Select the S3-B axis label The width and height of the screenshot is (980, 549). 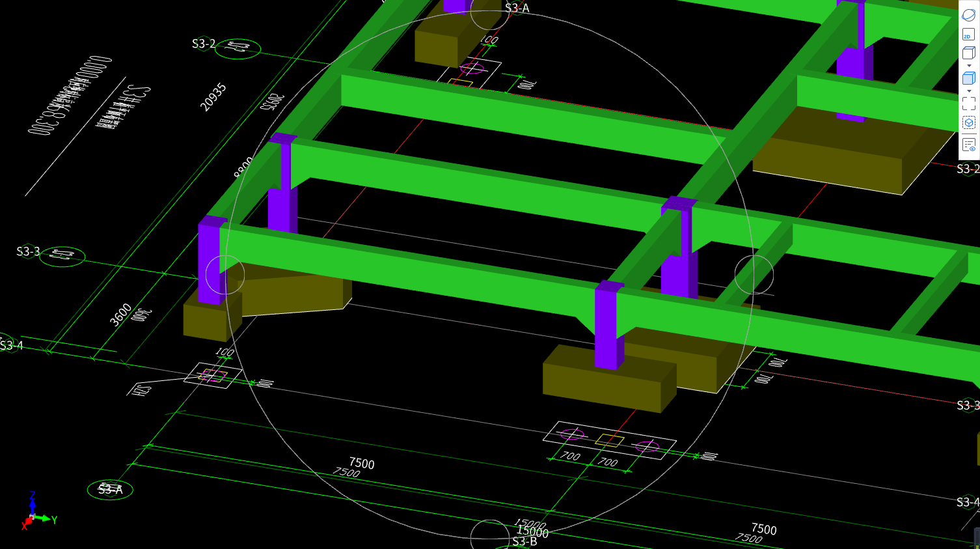pyautogui.click(x=524, y=542)
